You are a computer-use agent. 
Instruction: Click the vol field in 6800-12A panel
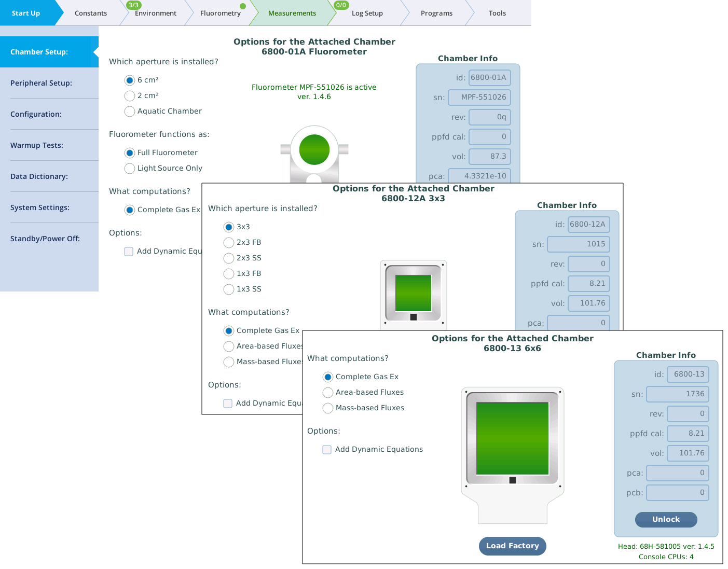[x=589, y=303]
